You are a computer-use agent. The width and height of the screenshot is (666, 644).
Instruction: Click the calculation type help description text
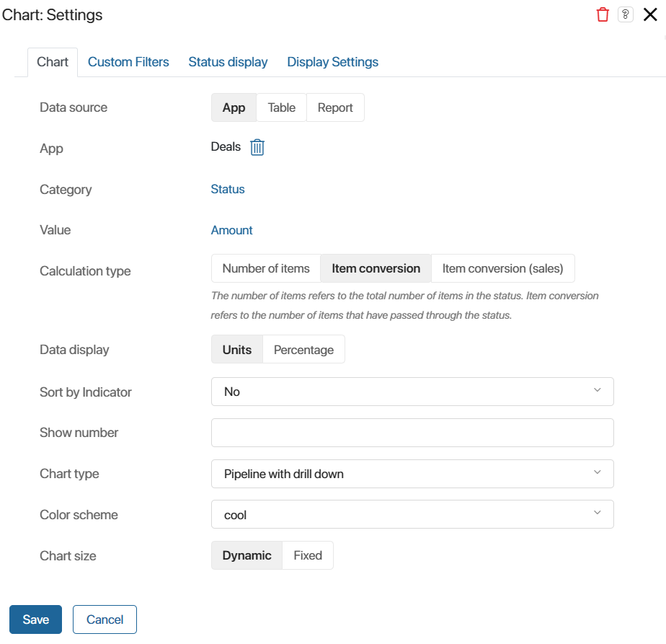click(x=405, y=305)
